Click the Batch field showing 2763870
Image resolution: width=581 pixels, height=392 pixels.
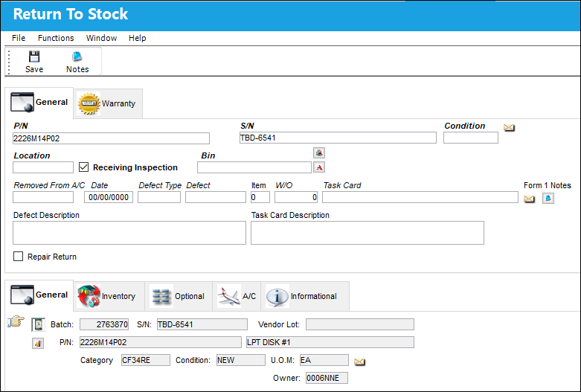(x=104, y=324)
